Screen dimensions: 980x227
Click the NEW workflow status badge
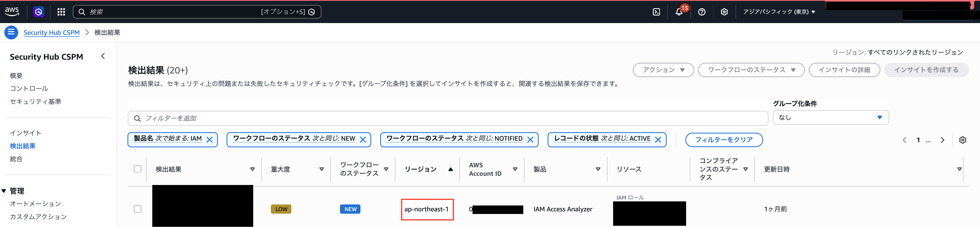350,209
